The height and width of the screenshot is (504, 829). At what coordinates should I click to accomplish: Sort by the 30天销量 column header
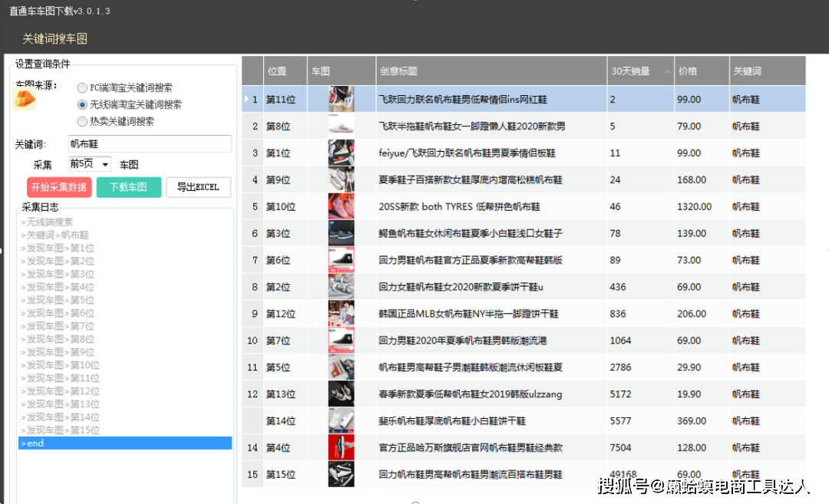[x=641, y=71]
